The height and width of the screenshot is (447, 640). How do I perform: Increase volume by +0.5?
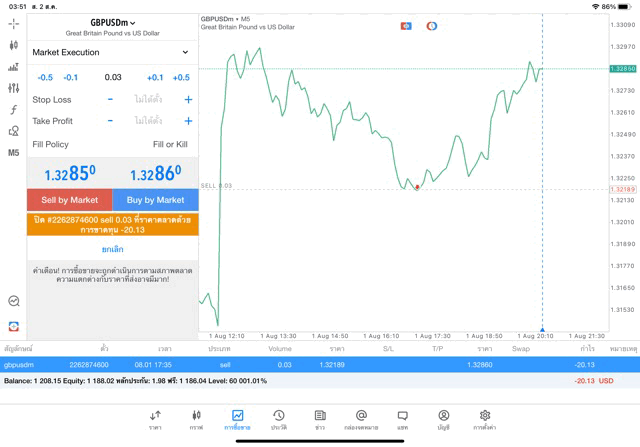coord(181,78)
